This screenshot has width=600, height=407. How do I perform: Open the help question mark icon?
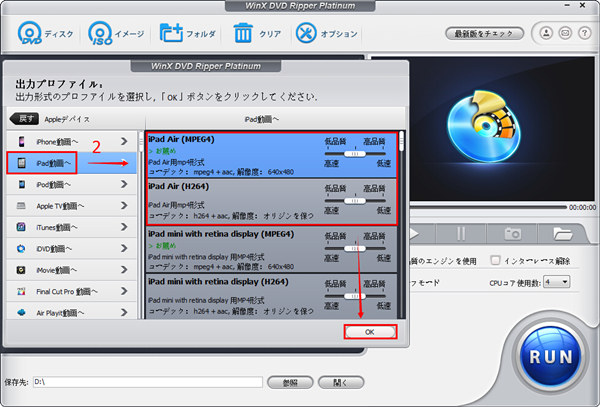pyautogui.click(x=584, y=33)
